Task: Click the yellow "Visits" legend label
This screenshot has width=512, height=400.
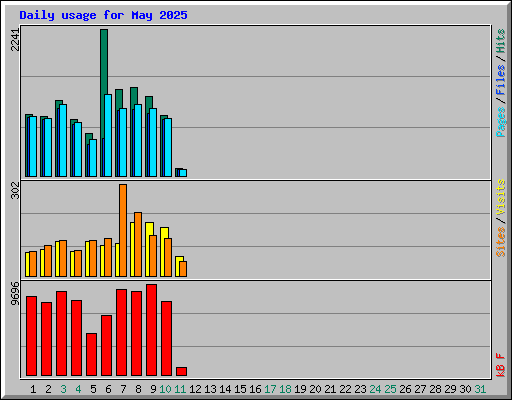Action: coord(501,197)
